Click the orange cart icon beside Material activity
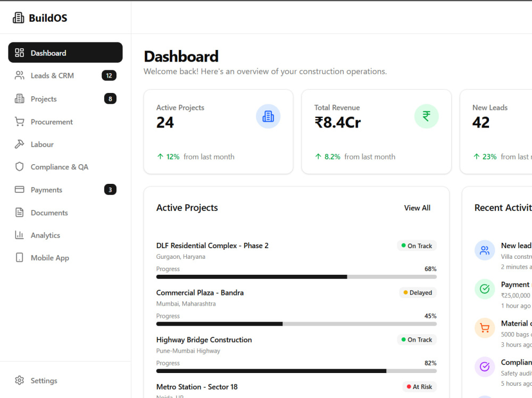 click(485, 328)
